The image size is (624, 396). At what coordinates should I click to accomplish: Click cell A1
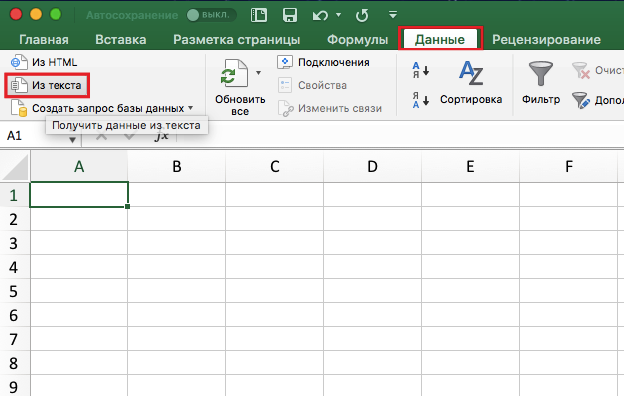click(x=79, y=195)
